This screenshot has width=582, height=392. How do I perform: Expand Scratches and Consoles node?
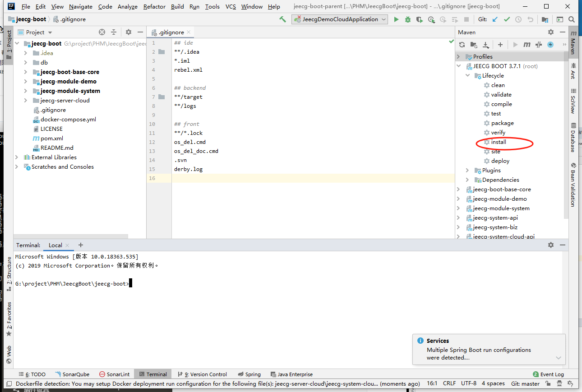[17, 167]
